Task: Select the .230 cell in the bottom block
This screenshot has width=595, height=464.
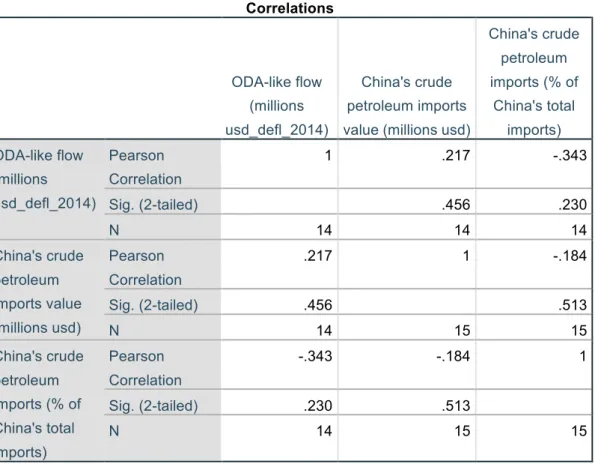Action: pos(318,406)
